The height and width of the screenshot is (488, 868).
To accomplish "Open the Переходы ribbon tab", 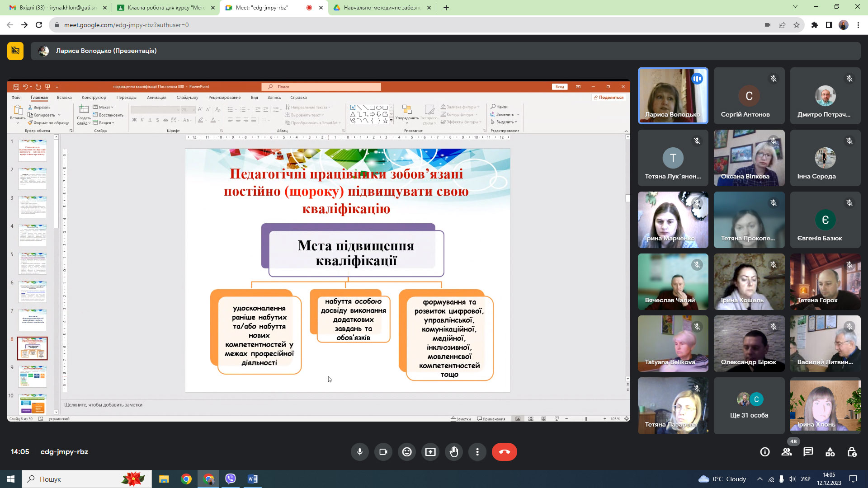I will [x=126, y=98].
